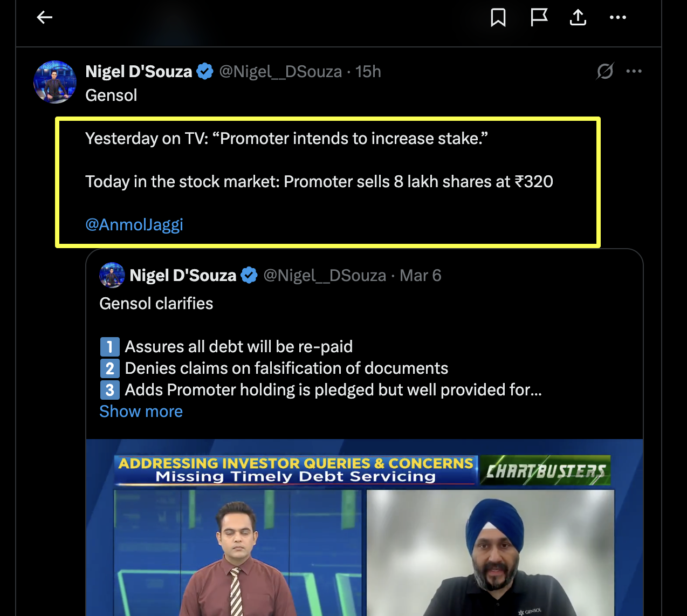Screen dimensions: 687x616
Task: Click the blue verified badge on the main tweet
Action: click(x=205, y=71)
